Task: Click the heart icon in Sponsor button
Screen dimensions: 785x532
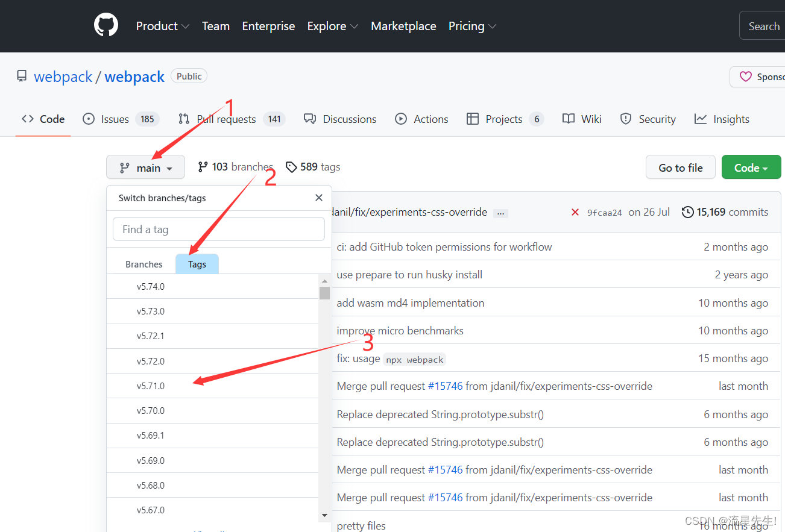Action: (x=746, y=77)
